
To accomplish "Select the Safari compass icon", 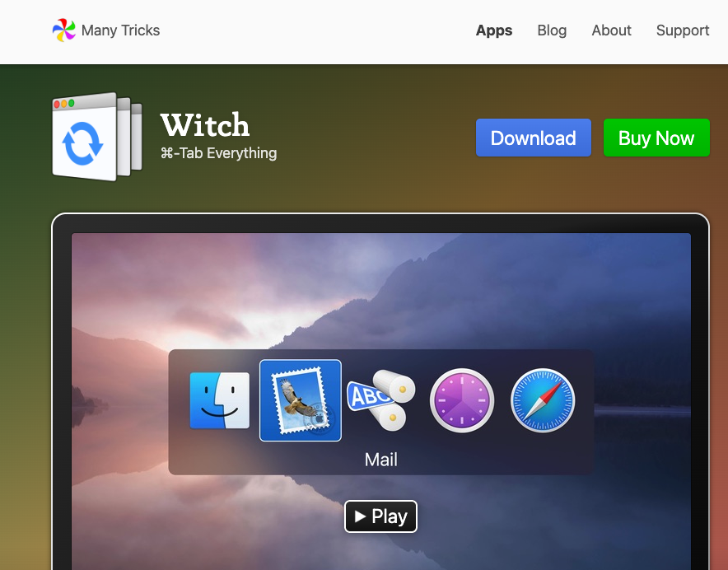I will [542, 400].
